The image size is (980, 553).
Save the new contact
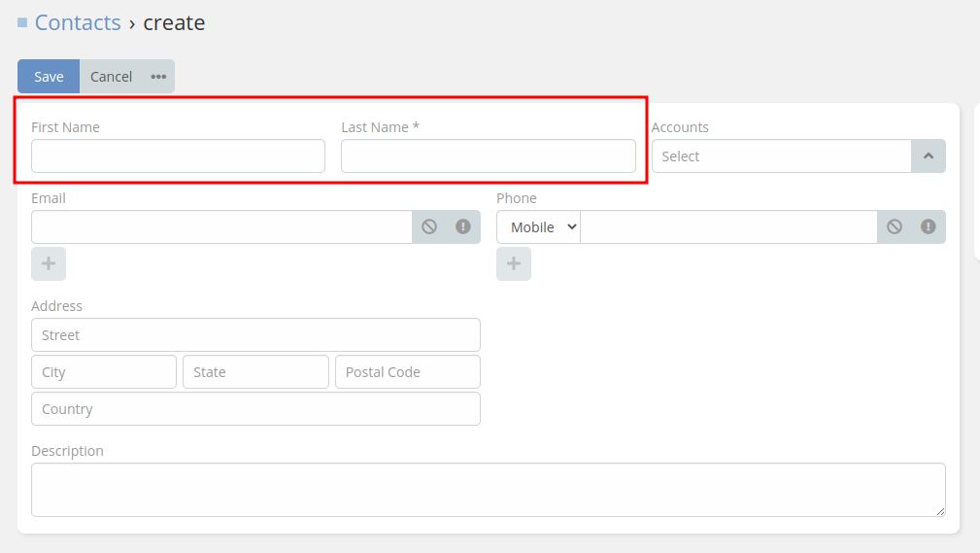(49, 77)
